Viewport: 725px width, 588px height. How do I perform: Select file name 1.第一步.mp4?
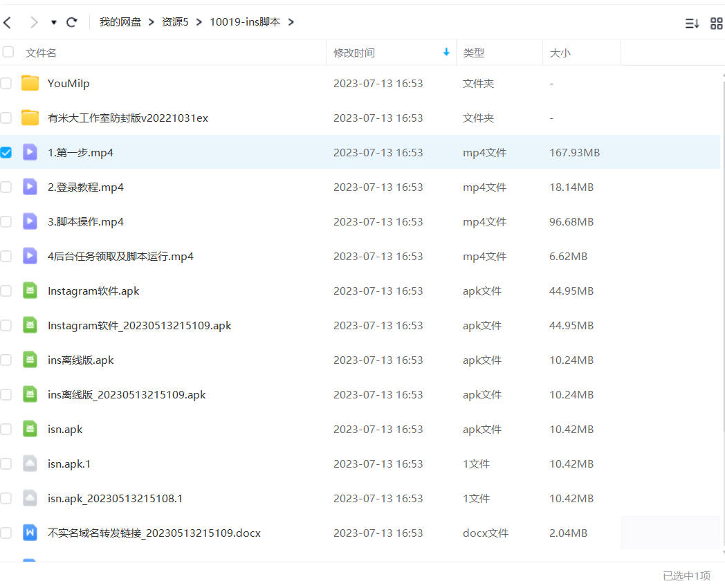tap(80, 153)
